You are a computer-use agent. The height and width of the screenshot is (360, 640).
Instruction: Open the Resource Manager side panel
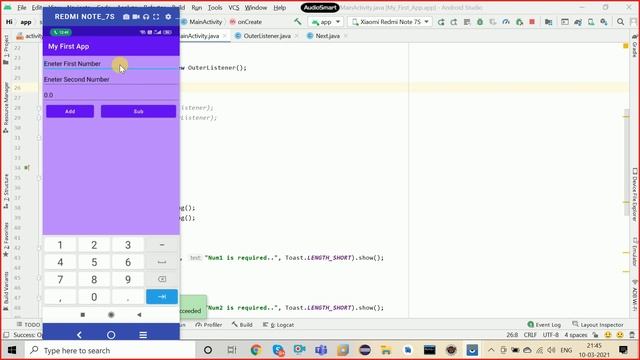[6, 107]
